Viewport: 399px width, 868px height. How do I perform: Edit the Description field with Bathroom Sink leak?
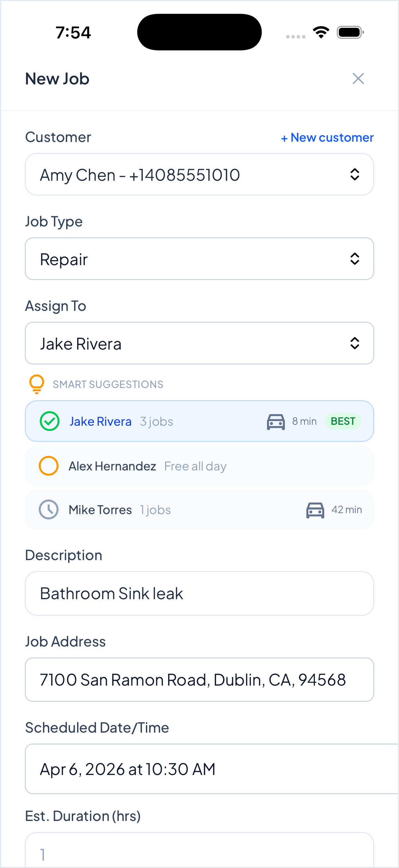point(199,593)
